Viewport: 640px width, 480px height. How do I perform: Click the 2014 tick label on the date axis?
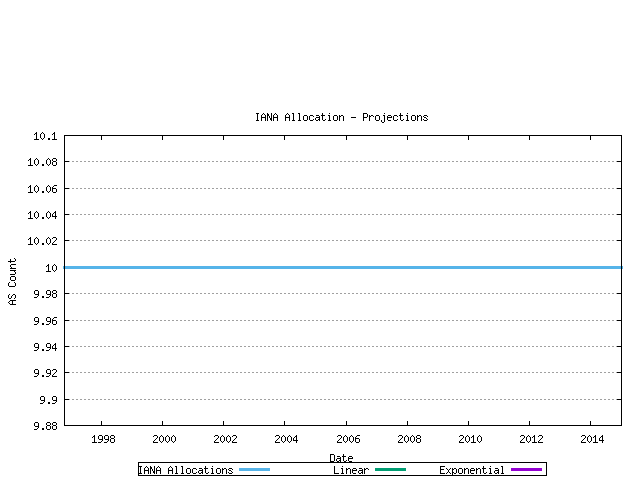coord(592,439)
